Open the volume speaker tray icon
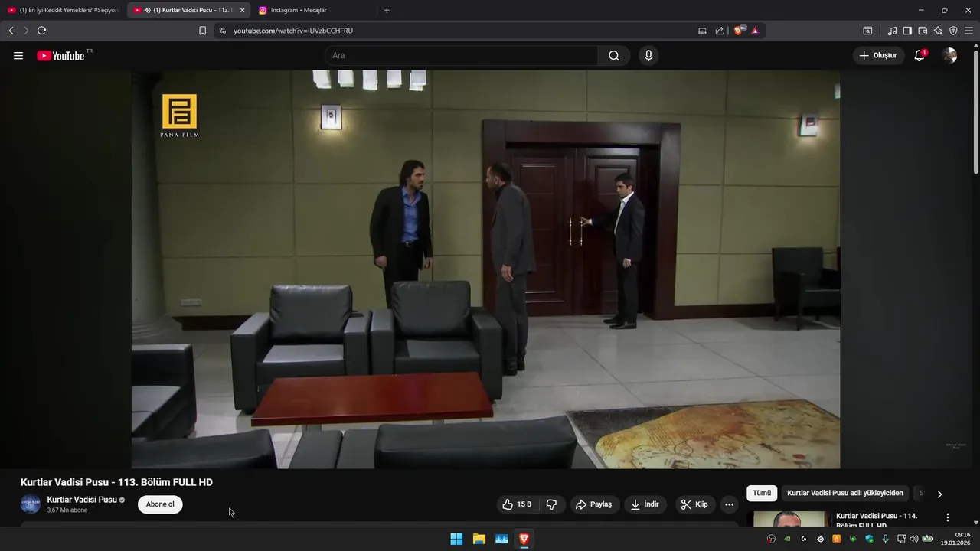The width and height of the screenshot is (980, 551). (x=913, y=539)
